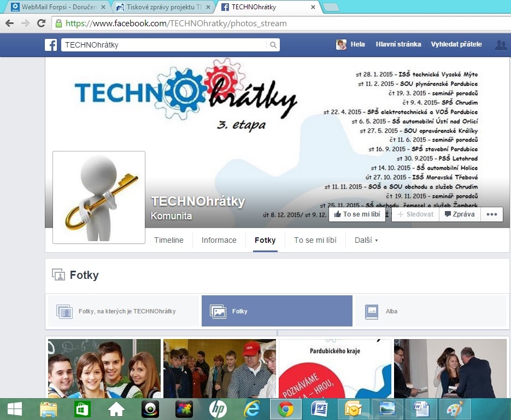The image size is (511, 420).
Task: Open the house icon on taskbar
Action: pyautogui.click(x=116, y=409)
